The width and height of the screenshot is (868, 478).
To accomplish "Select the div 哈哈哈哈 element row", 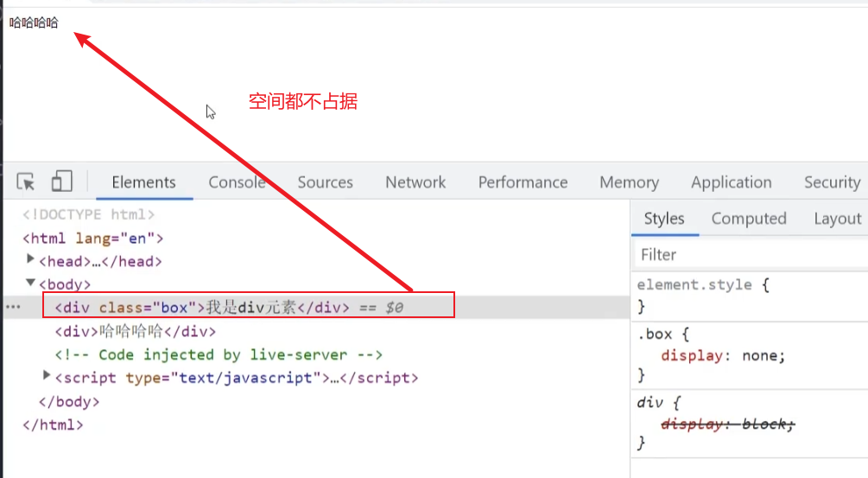I will pos(135,331).
